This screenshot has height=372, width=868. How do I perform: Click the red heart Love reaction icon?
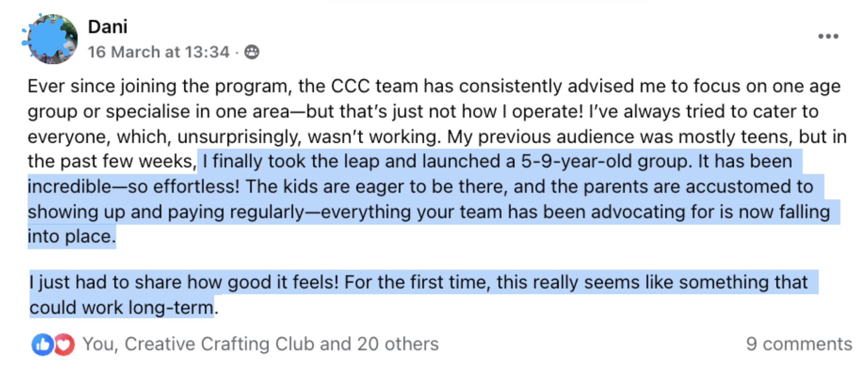point(64,344)
